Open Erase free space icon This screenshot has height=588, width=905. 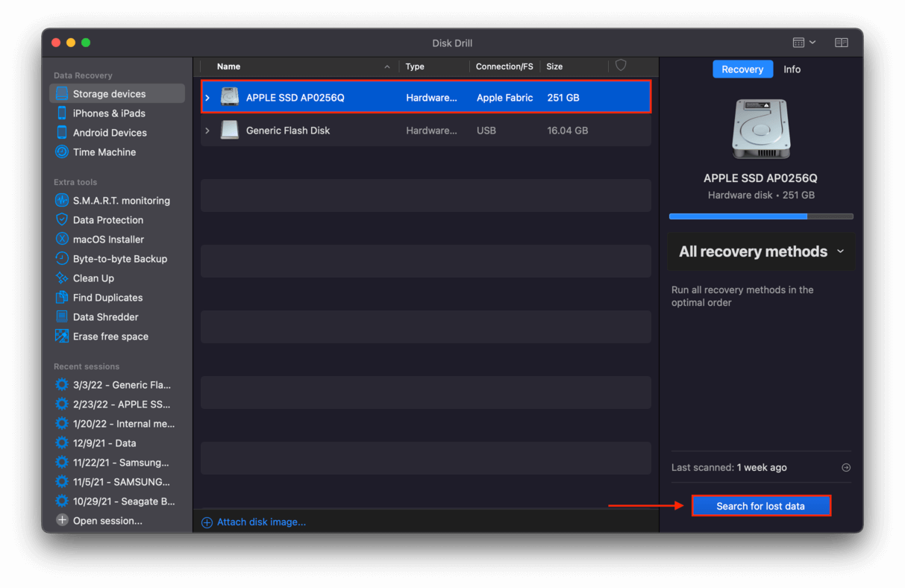pyautogui.click(x=62, y=337)
